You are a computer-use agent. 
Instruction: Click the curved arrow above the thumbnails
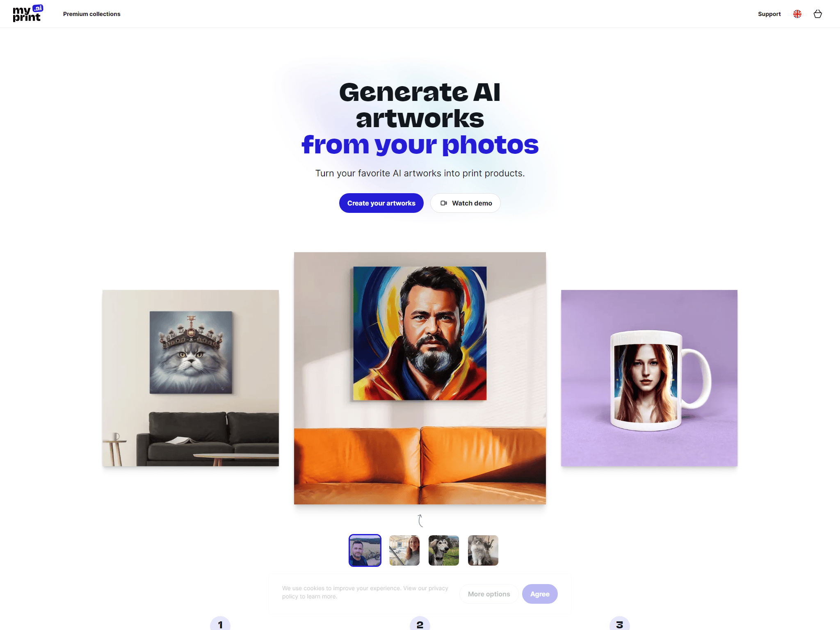click(x=420, y=520)
